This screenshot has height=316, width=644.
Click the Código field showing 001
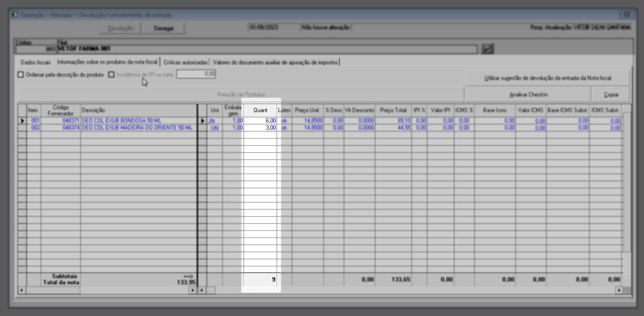(x=36, y=49)
